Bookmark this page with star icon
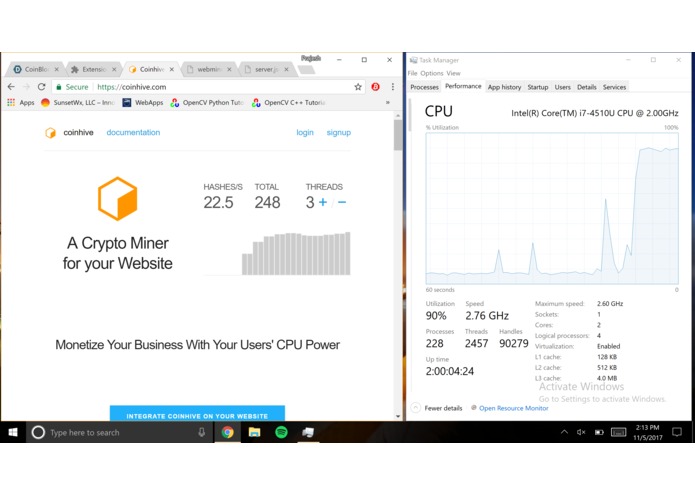 pos(358,87)
